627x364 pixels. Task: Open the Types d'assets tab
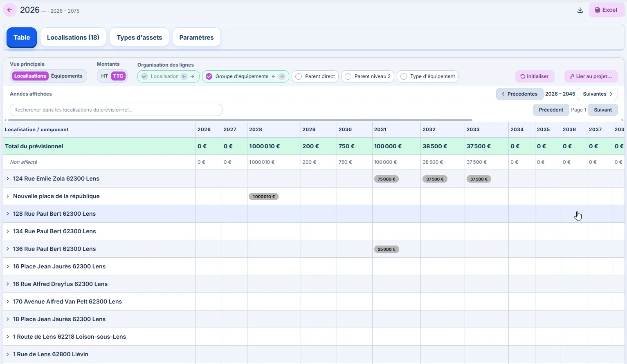[139, 38]
